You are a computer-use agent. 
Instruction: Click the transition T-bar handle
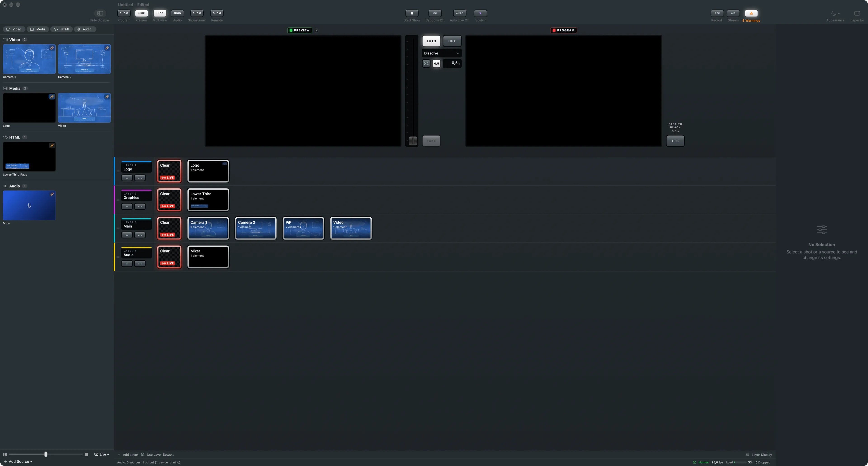(413, 141)
